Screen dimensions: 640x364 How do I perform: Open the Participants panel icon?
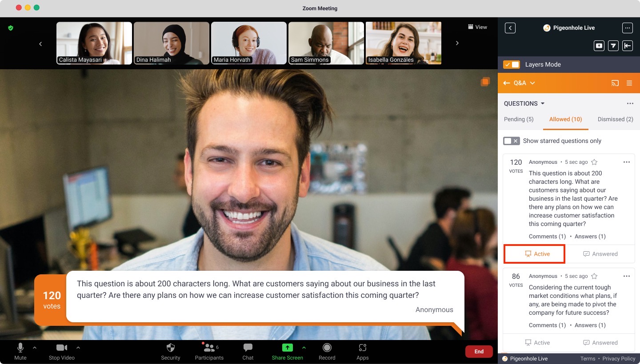[x=209, y=348]
